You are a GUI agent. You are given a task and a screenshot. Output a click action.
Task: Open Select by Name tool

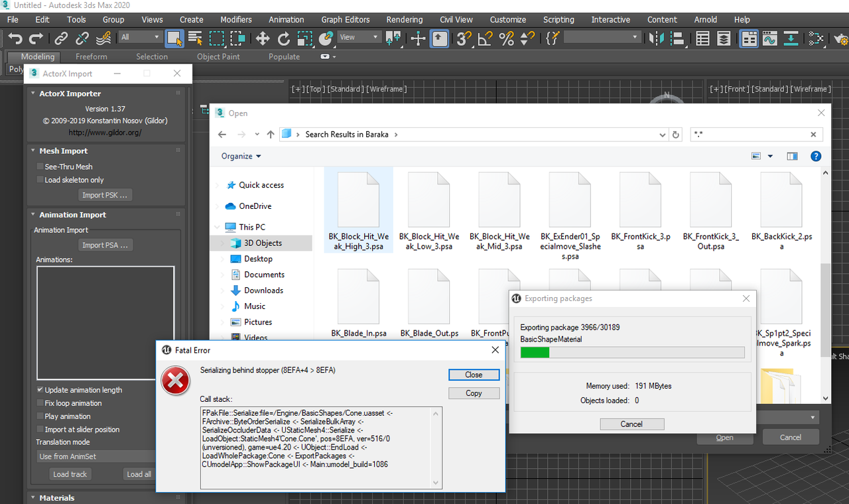(x=196, y=38)
